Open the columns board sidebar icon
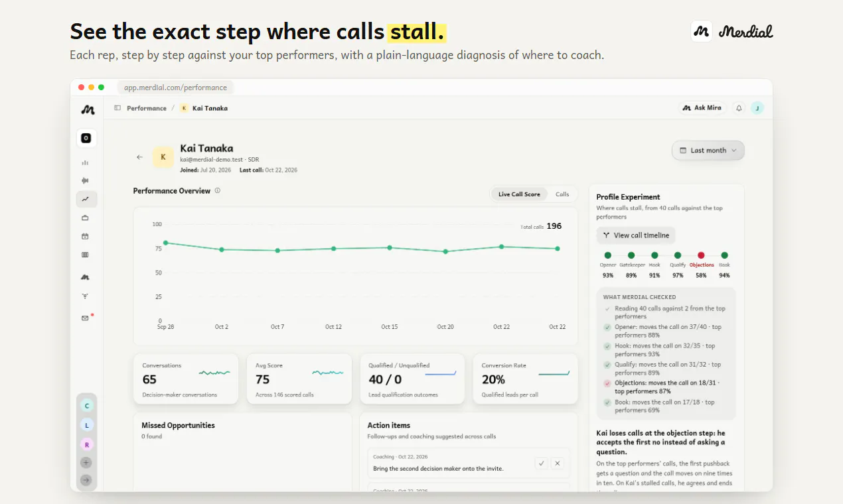 point(85,255)
